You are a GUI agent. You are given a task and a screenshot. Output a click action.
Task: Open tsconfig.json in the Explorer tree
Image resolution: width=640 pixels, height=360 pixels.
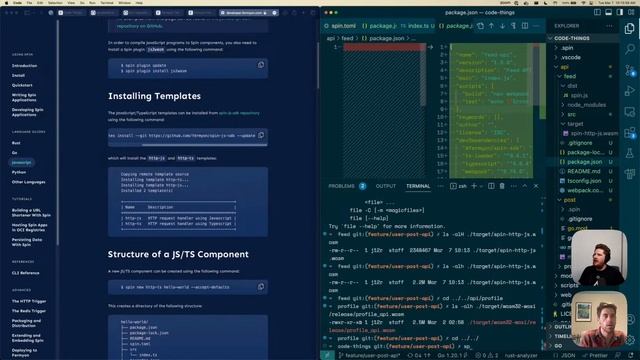click(x=584, y=181)
